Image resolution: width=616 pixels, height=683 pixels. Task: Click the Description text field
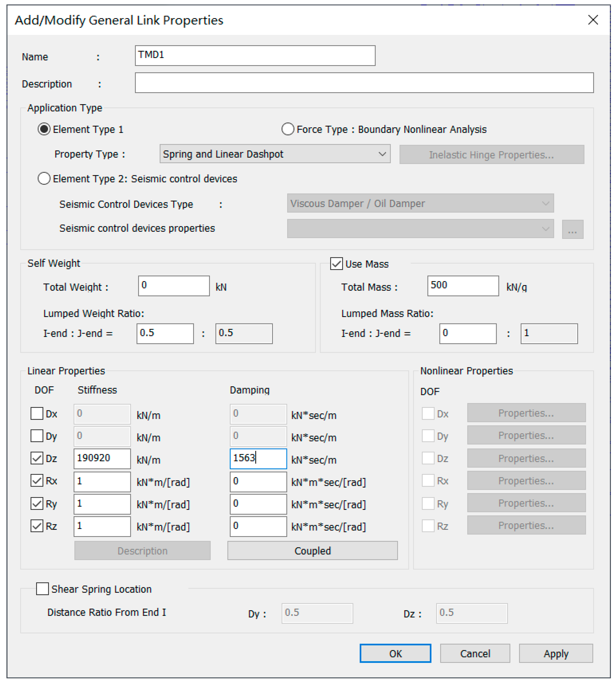coord(364,83)
